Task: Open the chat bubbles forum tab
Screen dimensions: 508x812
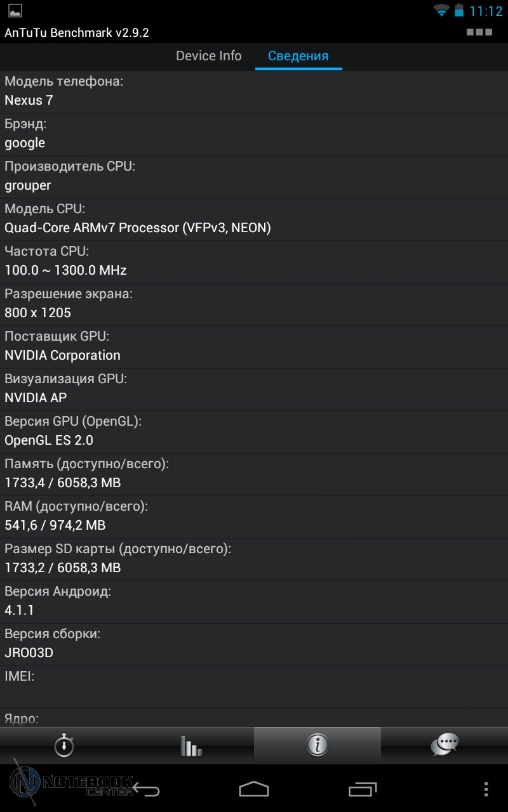Action: click(444, 745)
